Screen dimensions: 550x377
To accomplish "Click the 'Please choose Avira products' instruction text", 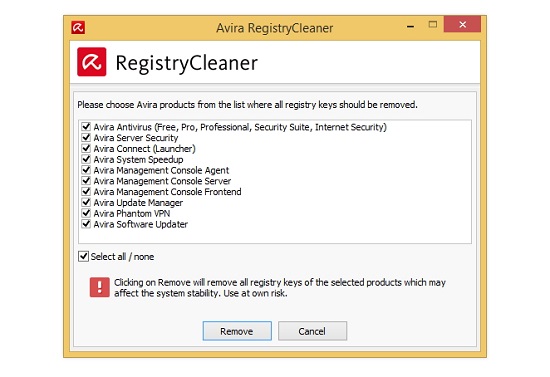I will (247, 105).
